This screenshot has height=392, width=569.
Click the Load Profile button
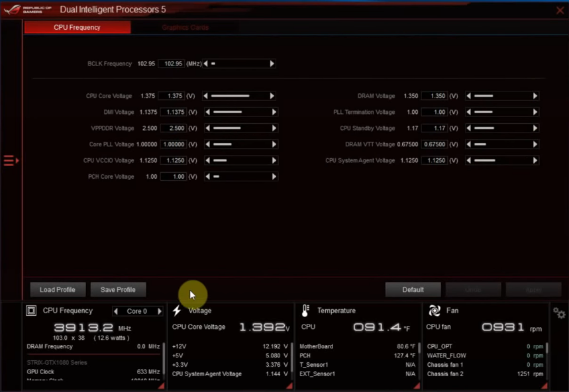pyautogui.click(x=58, y=289)
